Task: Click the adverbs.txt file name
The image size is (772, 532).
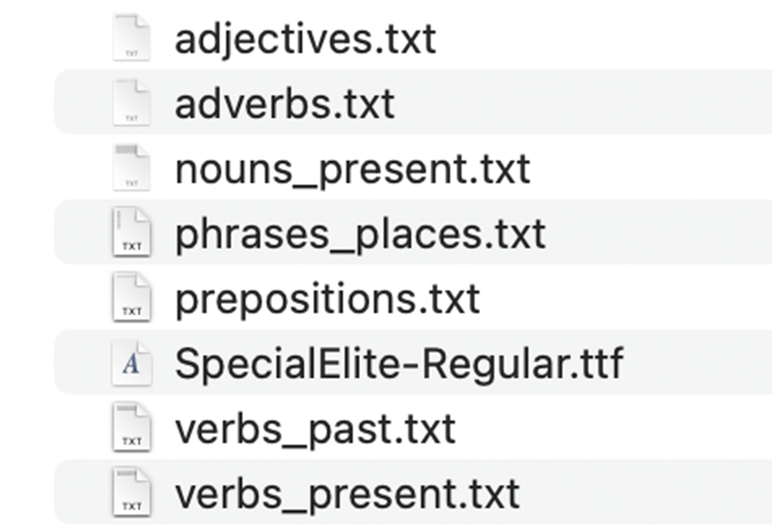Action: [x=285, y=104]
